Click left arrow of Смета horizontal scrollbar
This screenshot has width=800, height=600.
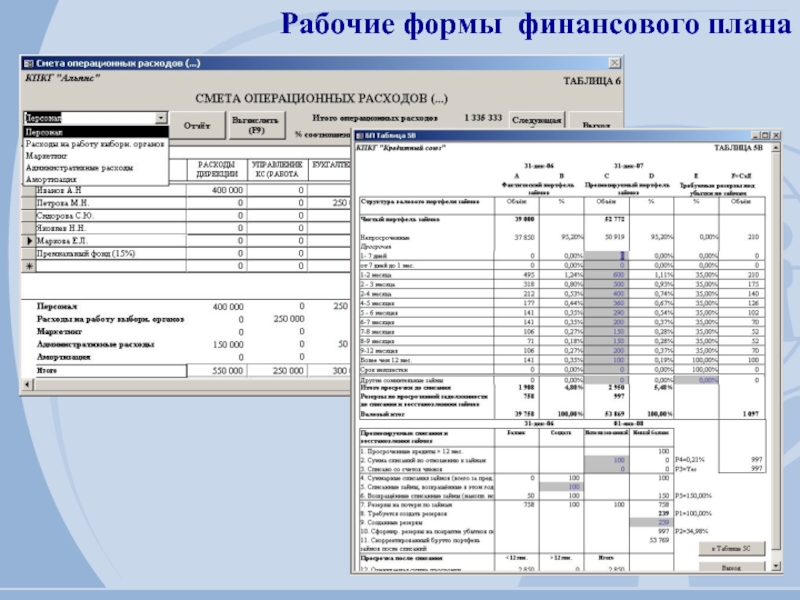click(28, 384)
